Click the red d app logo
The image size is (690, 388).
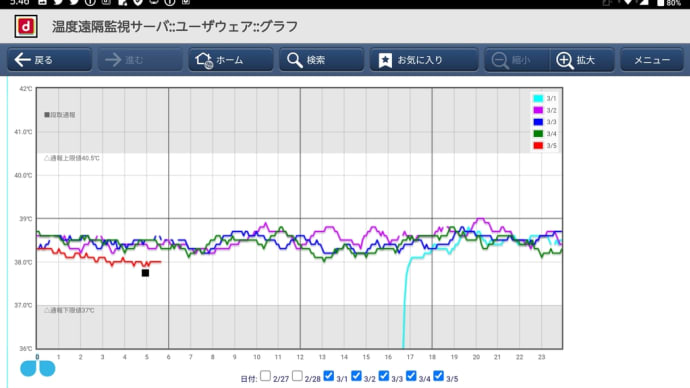[x=26, y=26]
